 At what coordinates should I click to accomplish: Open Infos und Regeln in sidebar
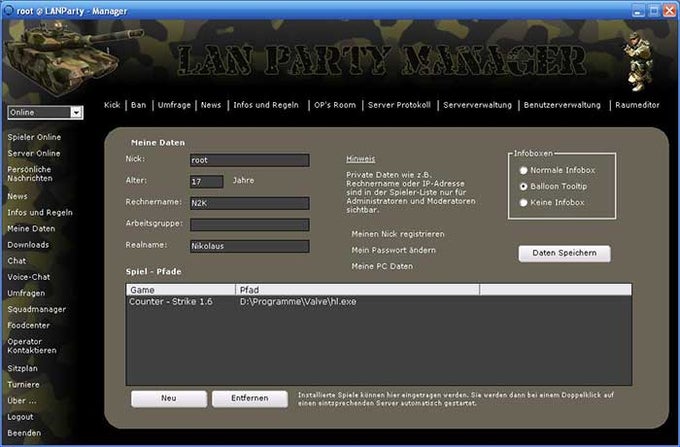(40, 212)
